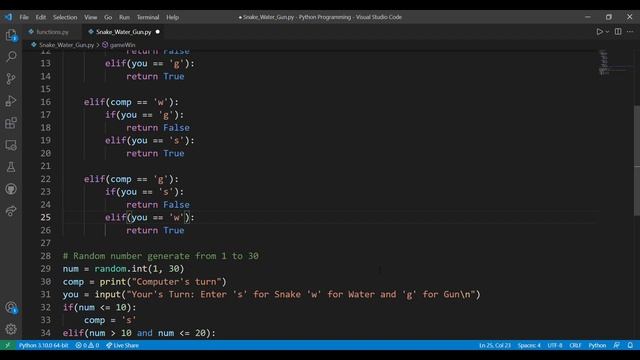Click 'elif(comp == 'g'):' on line 22
The height and width of the screenshot is (360, 640).
(131, 179)
